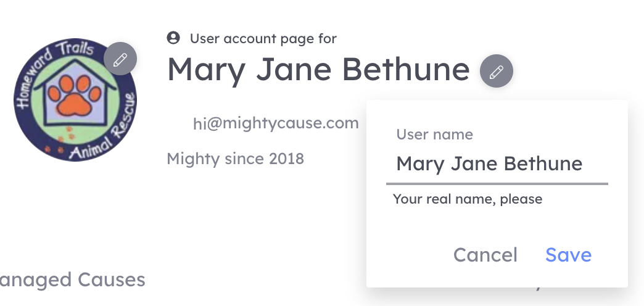The height and width of the screenshot is (306, 644).
Task: Click the orange paw print in the logo
Action: (75, 95)
